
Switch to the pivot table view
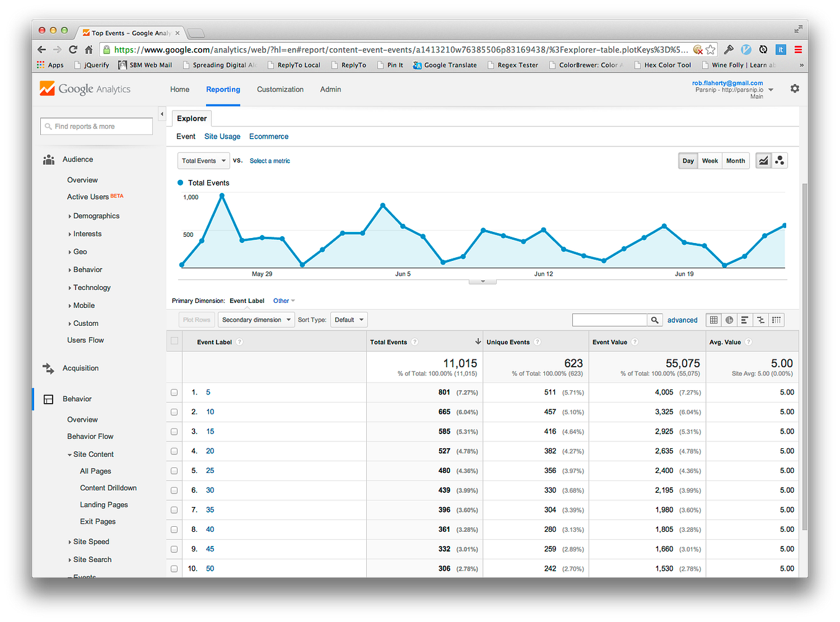pyautogui.click(x=776, y=320)
